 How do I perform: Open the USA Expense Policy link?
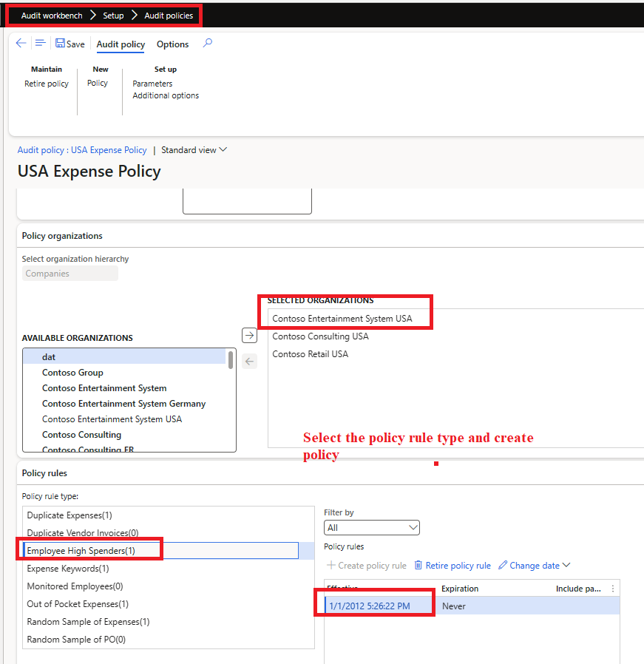(109, 149)
